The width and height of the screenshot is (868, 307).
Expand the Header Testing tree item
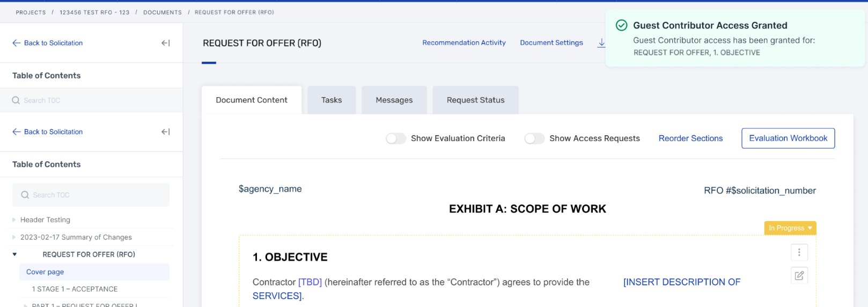(x=14, y=220)
